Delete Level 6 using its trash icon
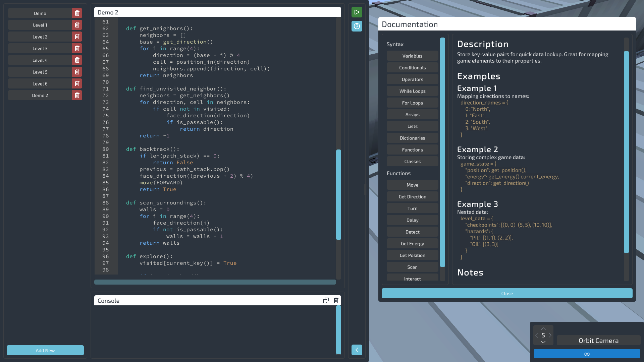This screenshot has width=644, height=362. pos(77,83)
